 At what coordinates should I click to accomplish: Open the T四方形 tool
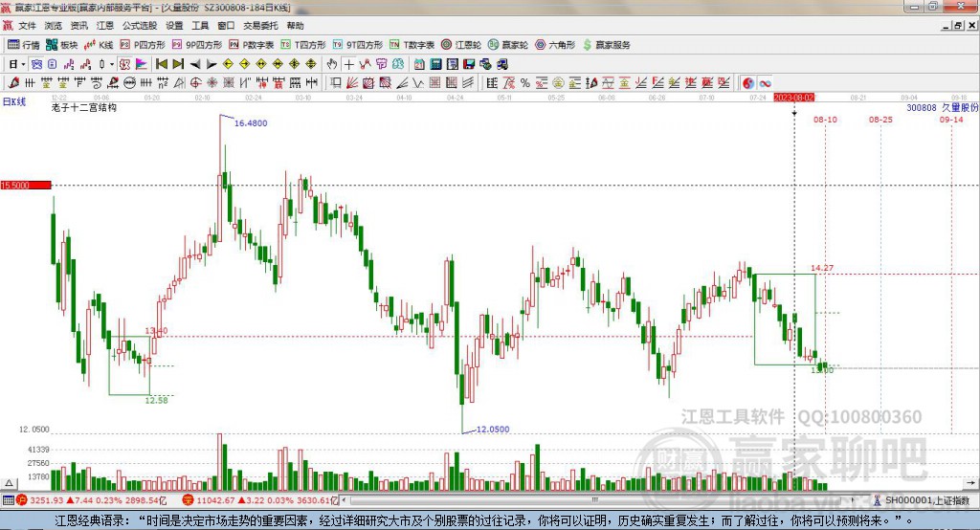pyautogui.click(x=303, y=45)
